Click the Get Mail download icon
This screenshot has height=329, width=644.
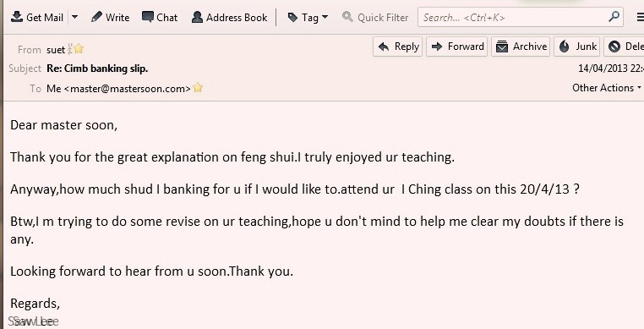tap(16, 17)
